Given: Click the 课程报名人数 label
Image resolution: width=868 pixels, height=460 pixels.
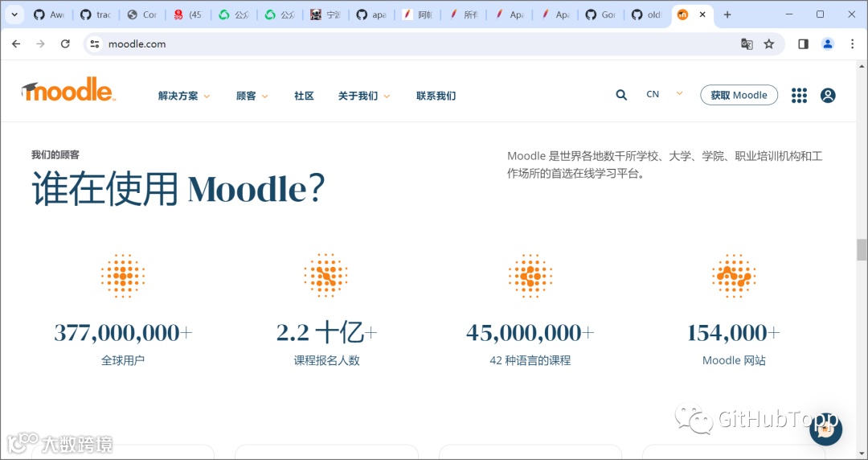Looking at the screenshot, I should [x=326, y=361].
